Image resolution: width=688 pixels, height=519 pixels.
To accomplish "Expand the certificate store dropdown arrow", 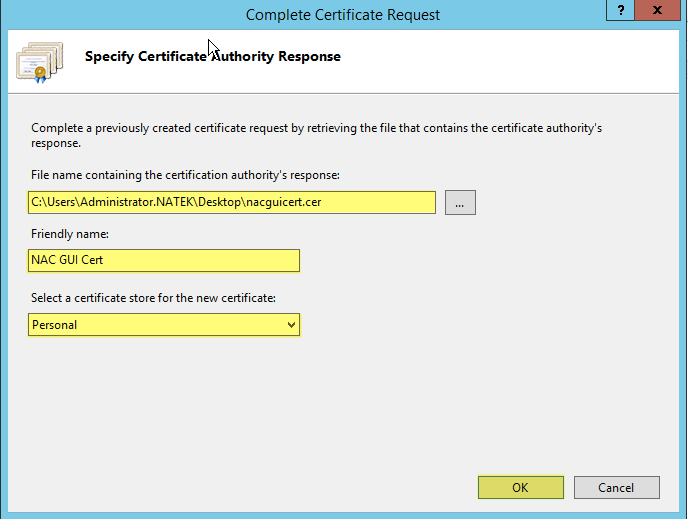I will [x=291, y=325].
